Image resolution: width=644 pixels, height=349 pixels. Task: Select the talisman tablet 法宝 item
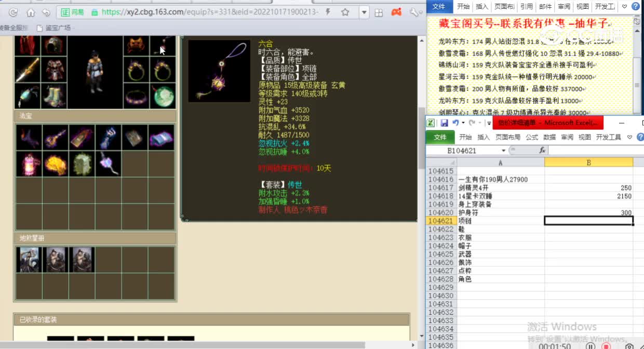82,137
